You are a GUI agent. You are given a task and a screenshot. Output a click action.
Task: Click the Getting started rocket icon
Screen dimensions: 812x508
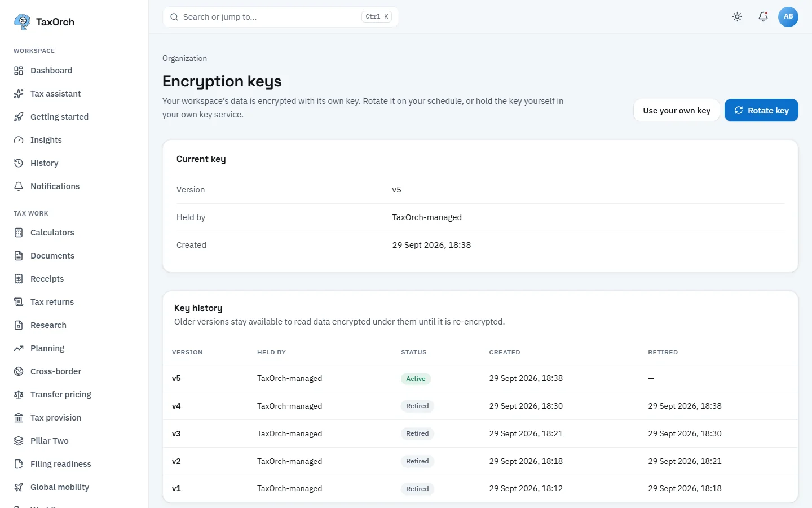19,117
